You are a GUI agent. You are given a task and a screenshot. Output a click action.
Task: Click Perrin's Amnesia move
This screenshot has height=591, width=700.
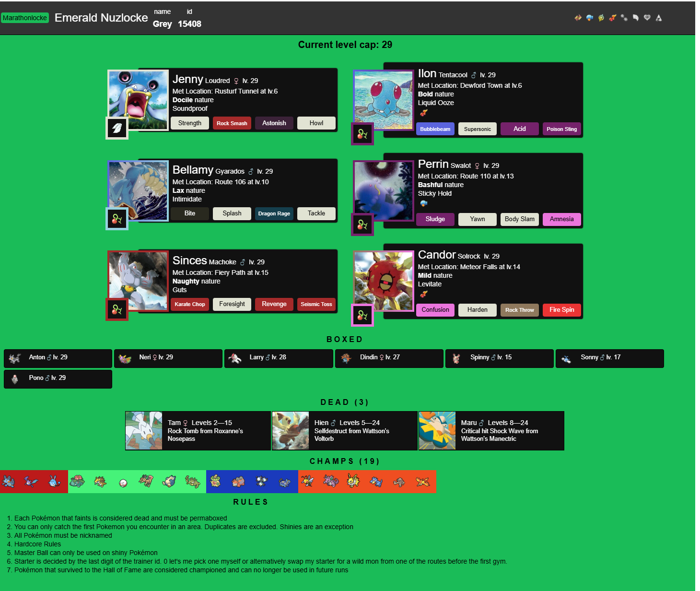[x=562, y=219]
